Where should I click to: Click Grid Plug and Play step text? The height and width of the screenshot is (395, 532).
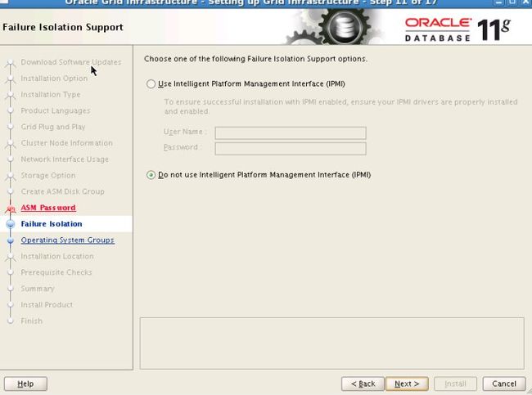pos(53,127)
